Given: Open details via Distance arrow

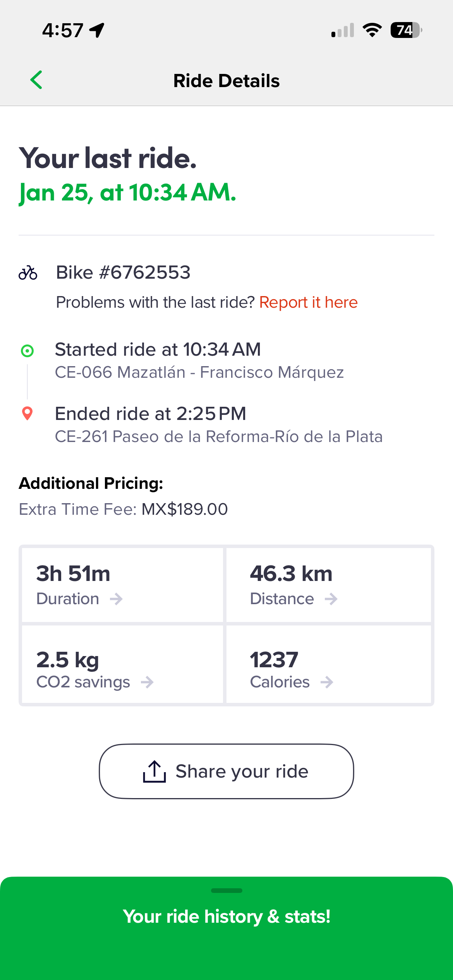Looking at the screenshot, I should tap(331, 599).
